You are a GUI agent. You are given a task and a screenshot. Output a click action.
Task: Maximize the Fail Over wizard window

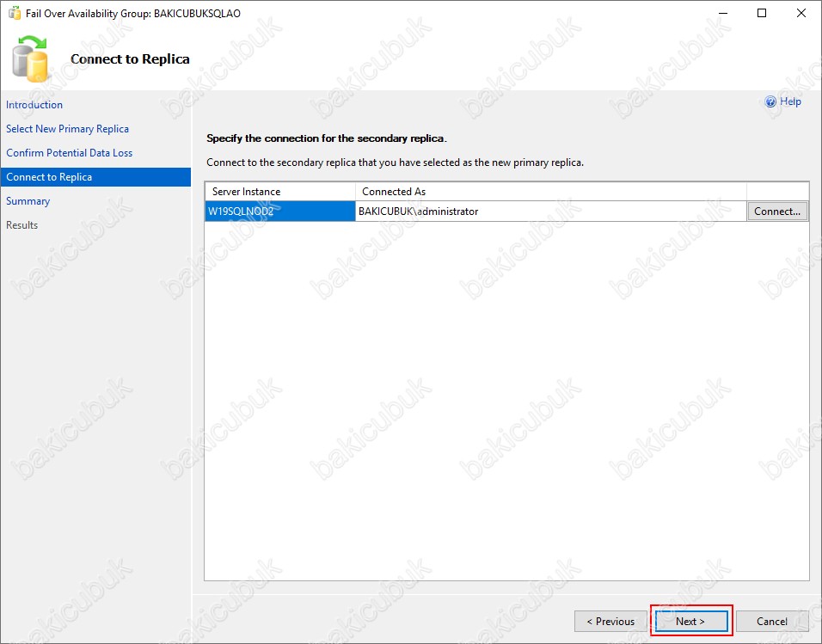762,13
